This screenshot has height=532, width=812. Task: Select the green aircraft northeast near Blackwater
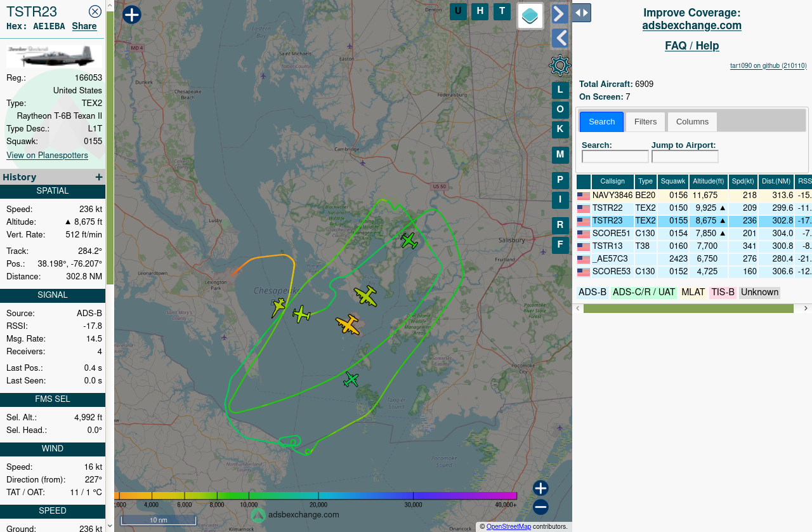409,241
